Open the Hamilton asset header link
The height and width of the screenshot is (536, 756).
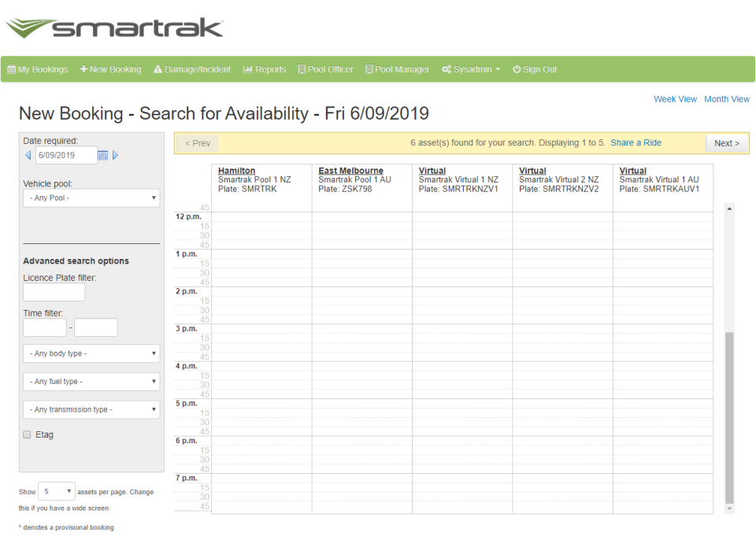(x=236, y=171)
